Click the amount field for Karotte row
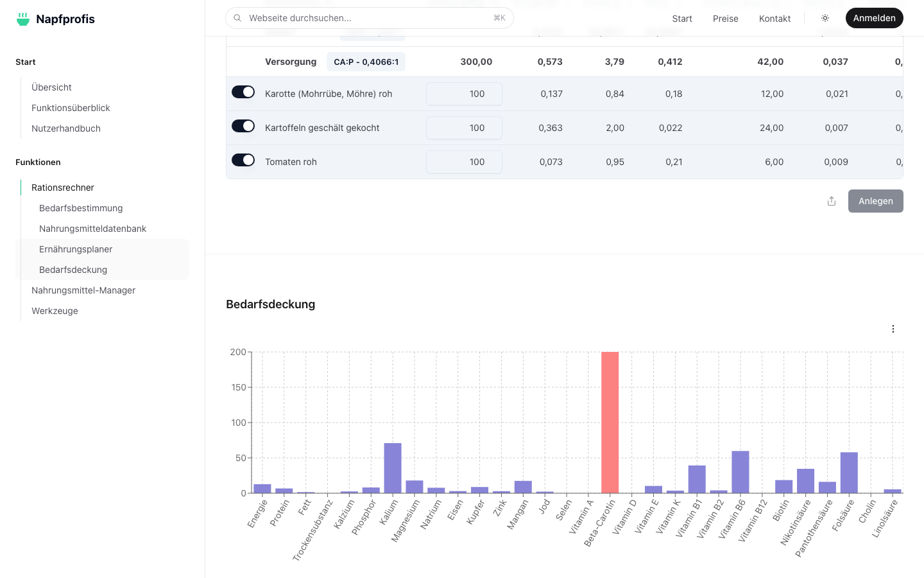 [x=464, y=94]
